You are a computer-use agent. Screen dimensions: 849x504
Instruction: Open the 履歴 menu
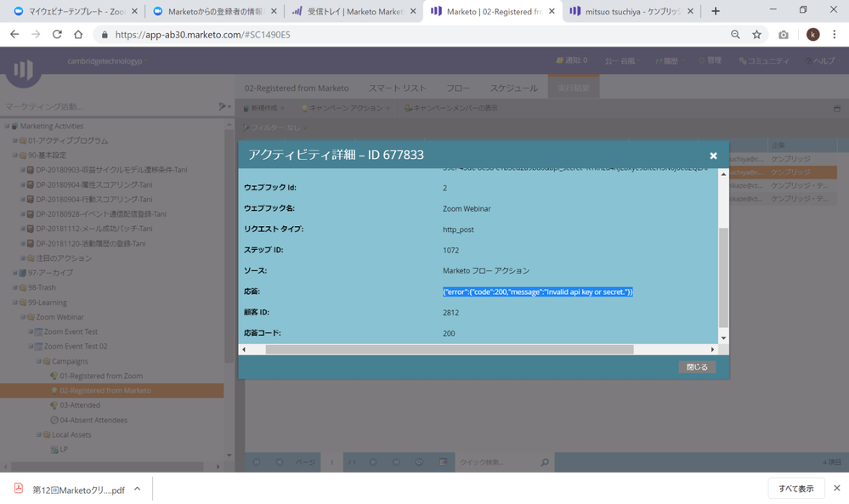pos(669,61)
